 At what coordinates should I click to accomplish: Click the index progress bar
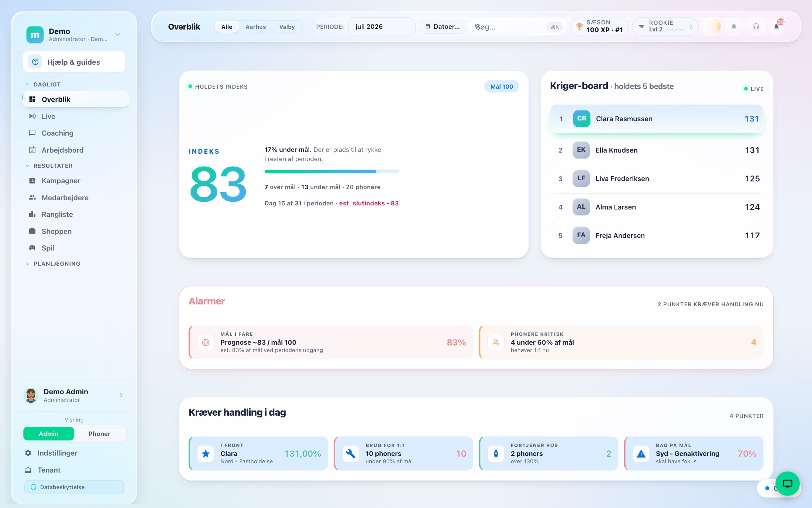coord(332,171)
